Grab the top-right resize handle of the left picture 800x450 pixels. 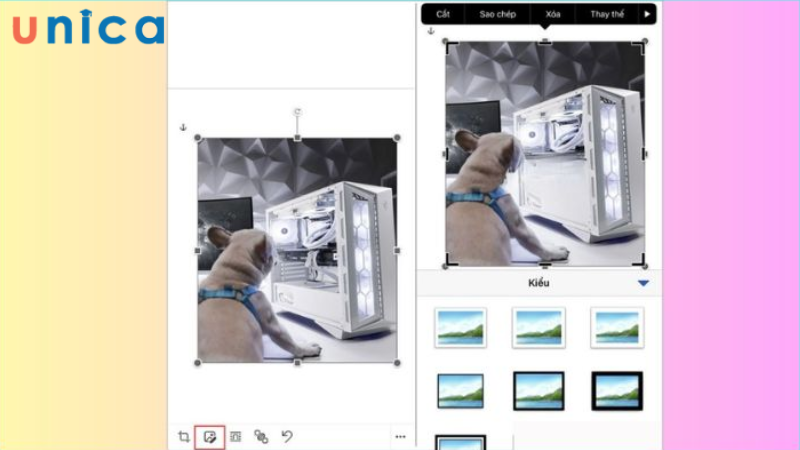pos(397,138)
